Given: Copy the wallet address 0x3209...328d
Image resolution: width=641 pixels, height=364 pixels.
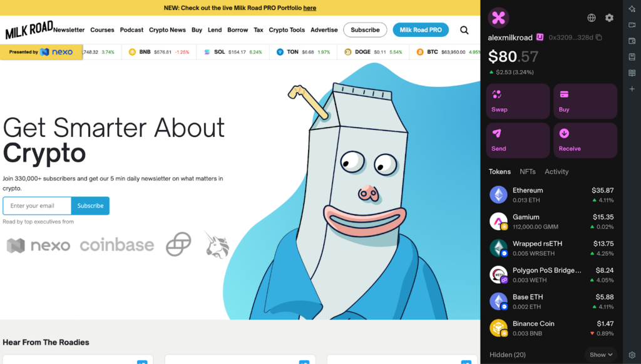Looking at the screenshot, I should tap(599, 38).
